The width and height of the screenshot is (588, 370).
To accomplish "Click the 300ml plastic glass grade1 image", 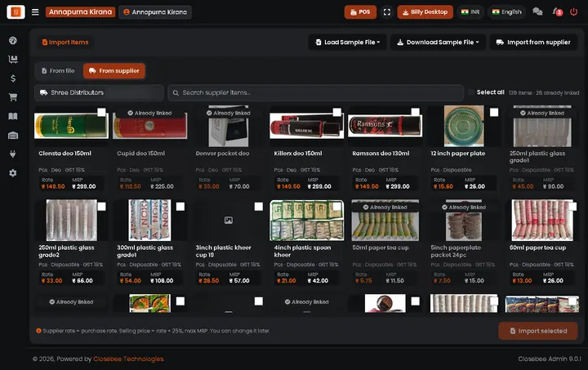I will pyautogui.click(x=149, y=221).
